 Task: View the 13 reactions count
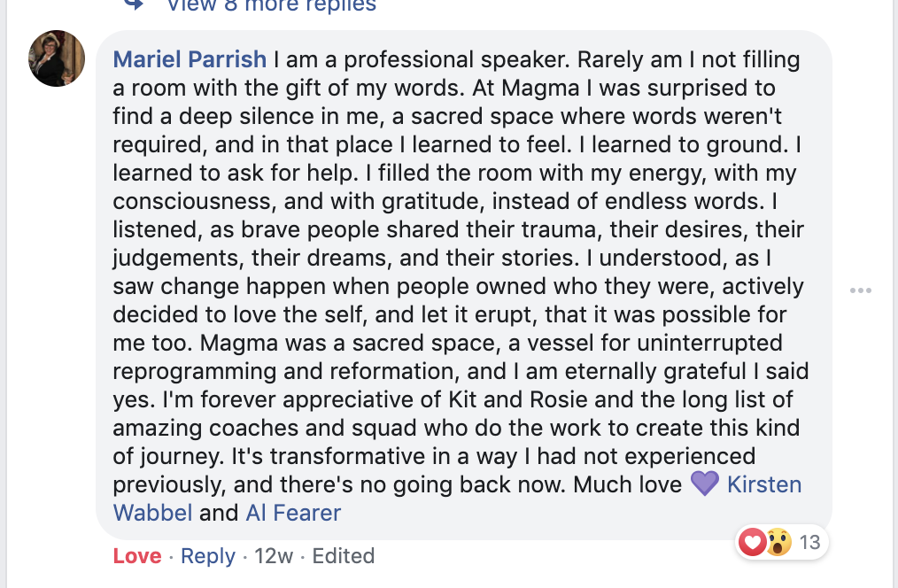click(809, 542)
